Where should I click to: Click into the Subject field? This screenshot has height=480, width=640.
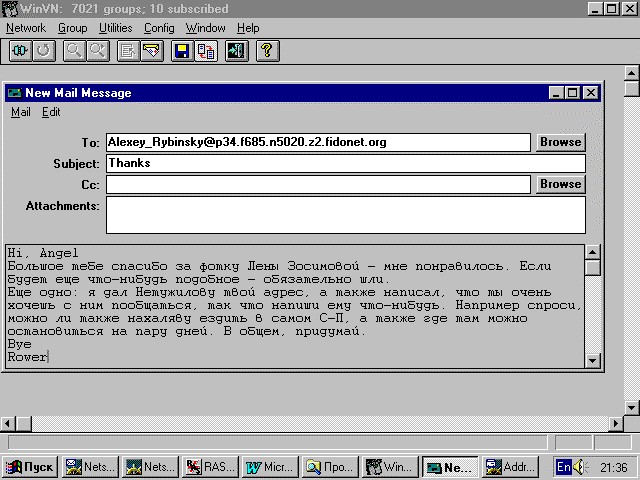[x=344, y=163]
